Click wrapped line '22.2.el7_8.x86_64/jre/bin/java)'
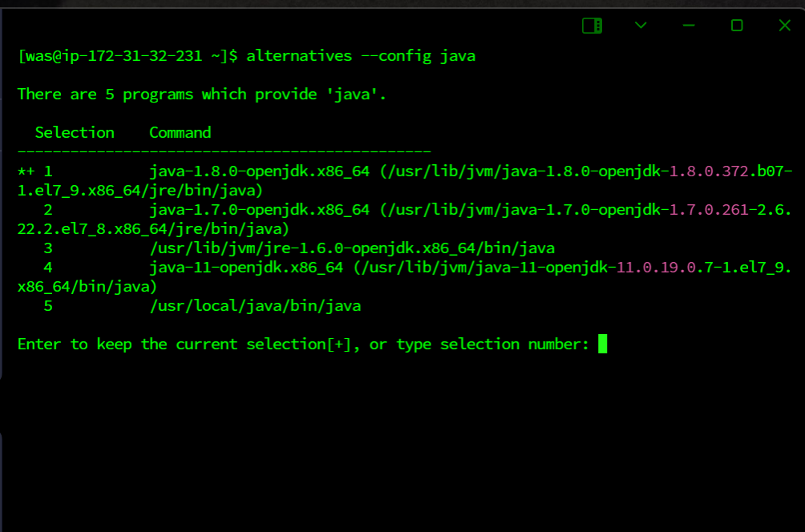 click(153, 229)
